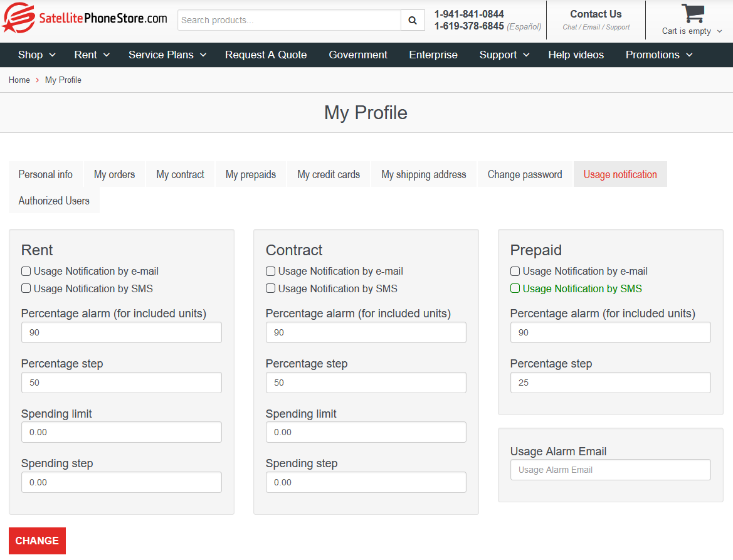Click the search magnifier icon
This screenshot has height=560, width=733.
pos(413,20)
